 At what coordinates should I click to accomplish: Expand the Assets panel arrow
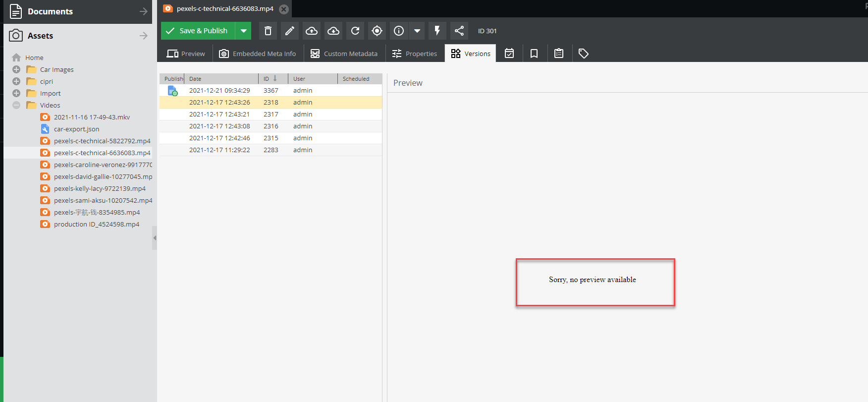click(144, 36)
